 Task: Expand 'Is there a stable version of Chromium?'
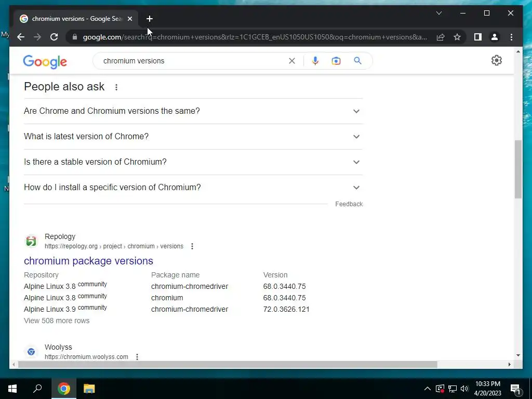coord(193,162)
